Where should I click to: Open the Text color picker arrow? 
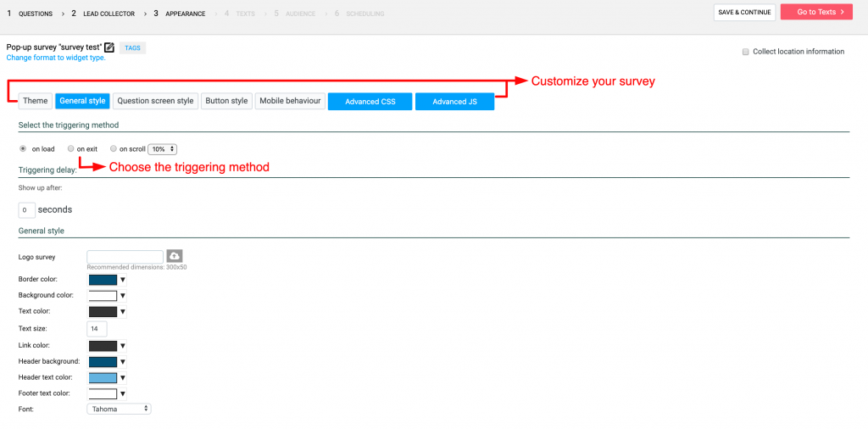(x=122, y=312)
